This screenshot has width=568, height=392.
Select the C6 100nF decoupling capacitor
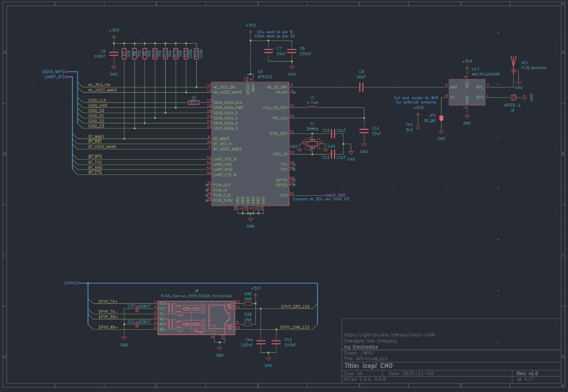[114, 54]
